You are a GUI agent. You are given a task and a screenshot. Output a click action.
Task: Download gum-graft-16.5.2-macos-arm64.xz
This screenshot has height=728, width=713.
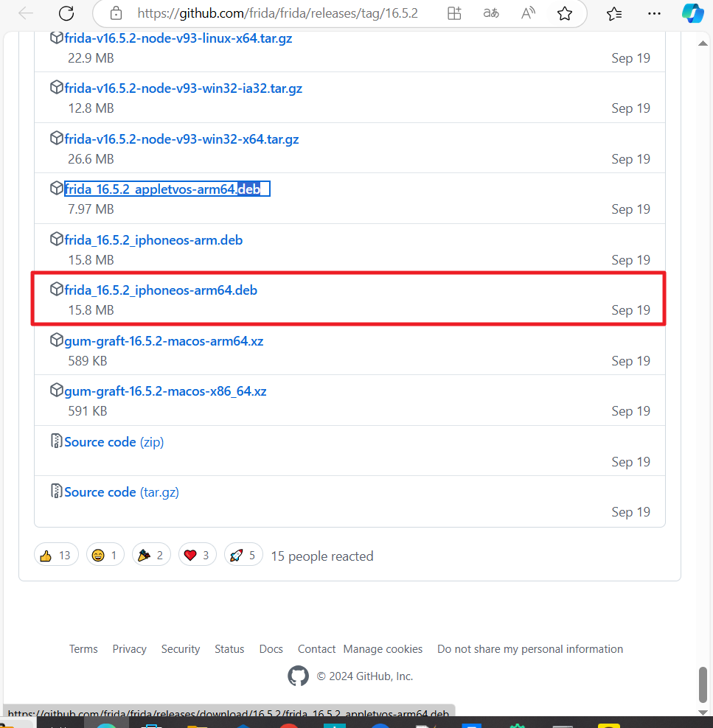pyautogui.click(x=164, y=341)
